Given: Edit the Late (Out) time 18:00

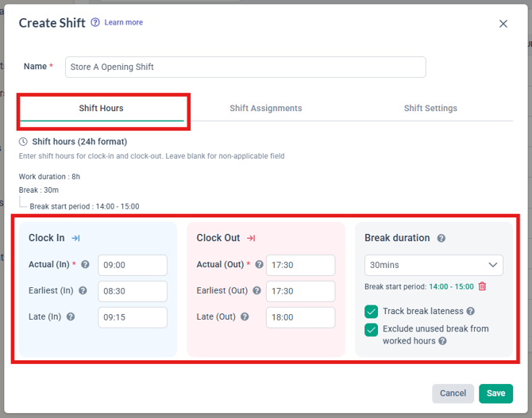Looking at the screenshot, I should tap(301, 317).
